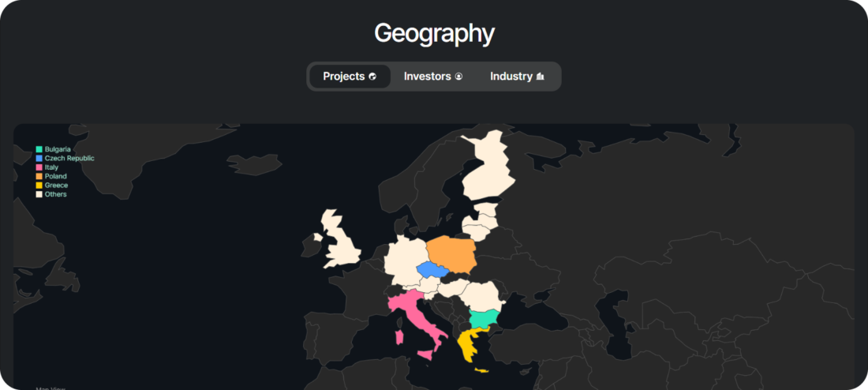Toggle the Others legend label
The image size is (868, 390).
click(56, 194)
